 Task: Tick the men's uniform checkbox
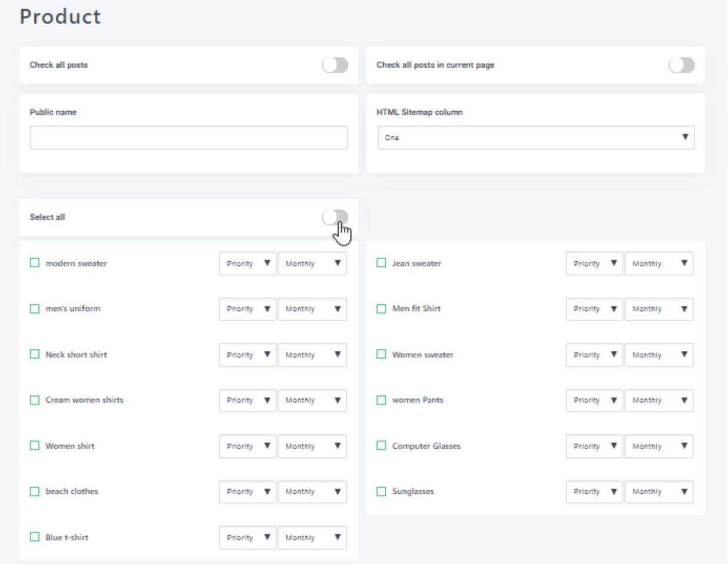[35, 308]
